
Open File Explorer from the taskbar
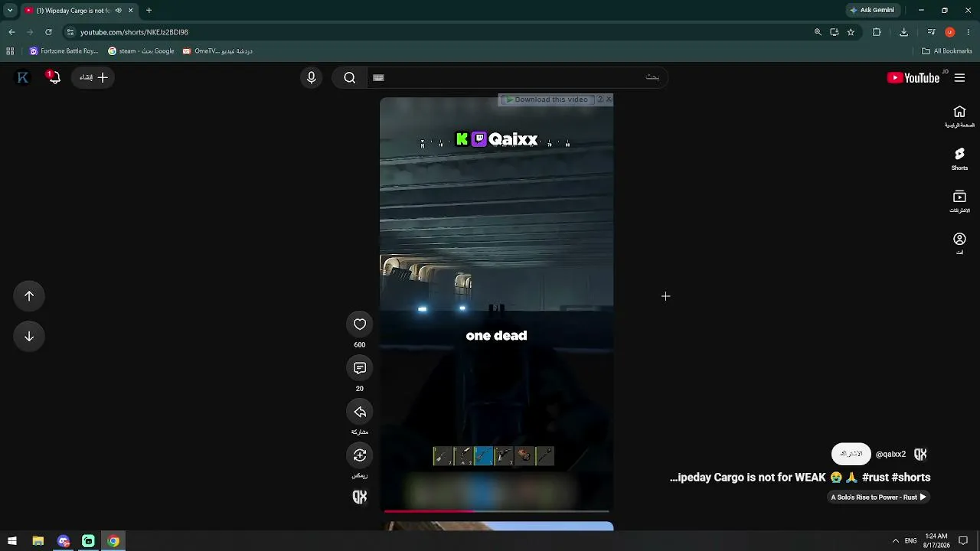coord(38,541)
